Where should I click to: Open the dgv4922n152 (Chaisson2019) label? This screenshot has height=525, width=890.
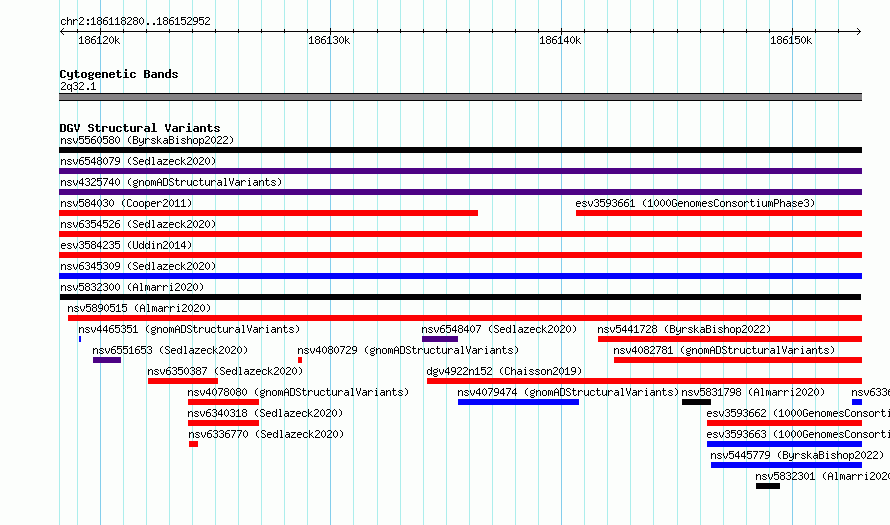[504, 371]
